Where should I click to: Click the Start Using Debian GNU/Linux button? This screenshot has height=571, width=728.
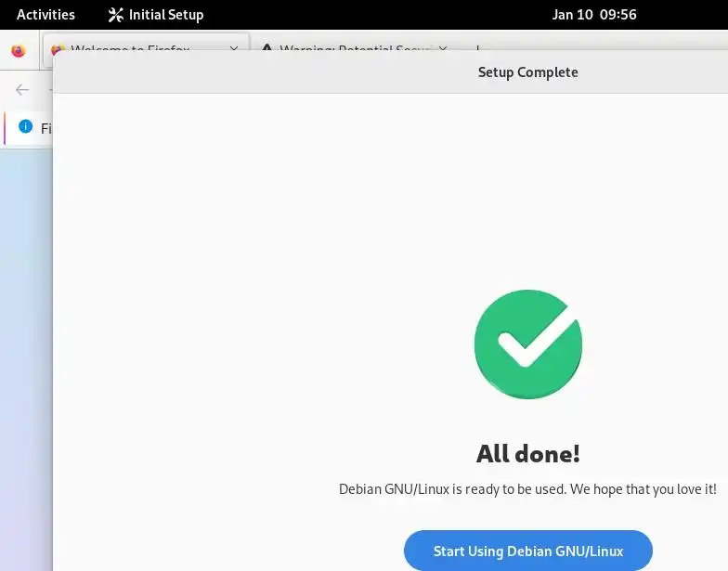point(527,551)
